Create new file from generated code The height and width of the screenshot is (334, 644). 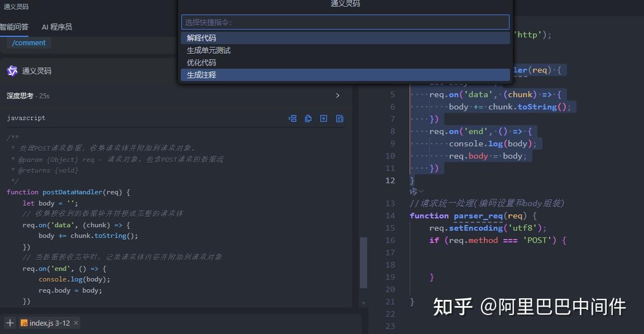[x=324, y=118]
